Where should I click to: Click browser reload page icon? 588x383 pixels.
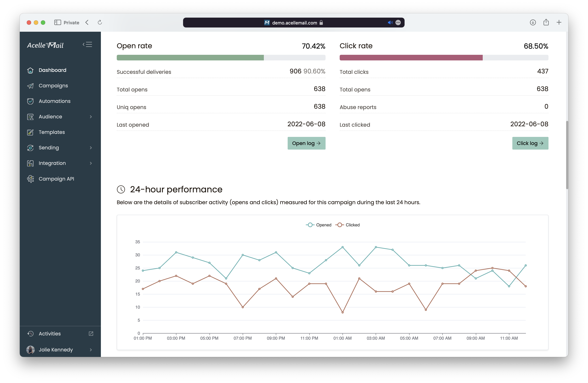(100, 22)
